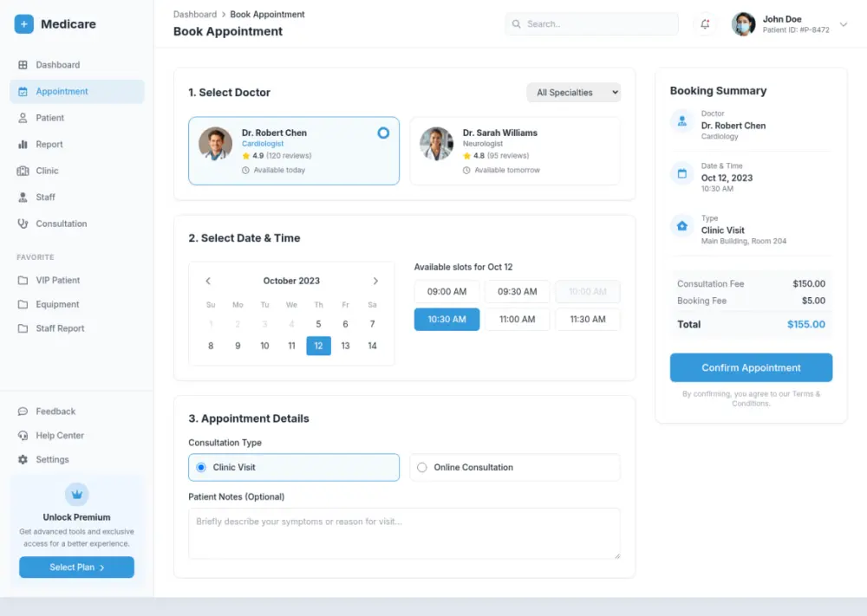Screen dimensions: 867x616
Task: Click Dr. Robert Chen's photo
Action: click(216, 144)
